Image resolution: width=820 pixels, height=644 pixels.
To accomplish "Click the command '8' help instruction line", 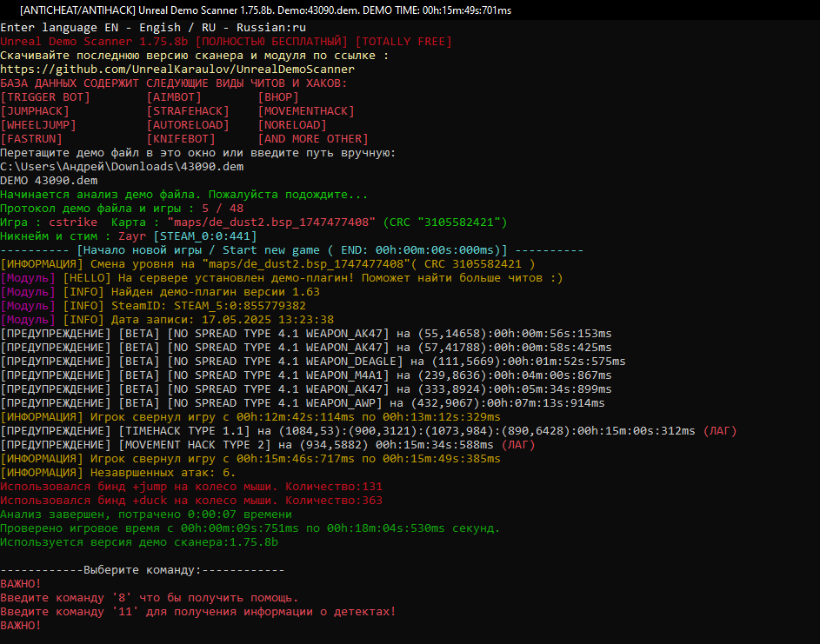I will 150,597.
